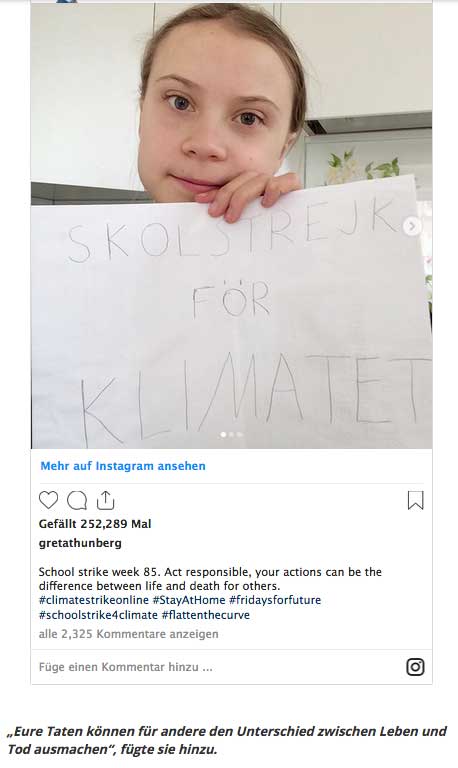Open the gretathunberg profile name
Image resolution: width=458 pixels, height=768 pixels.
tap(80, 543)
